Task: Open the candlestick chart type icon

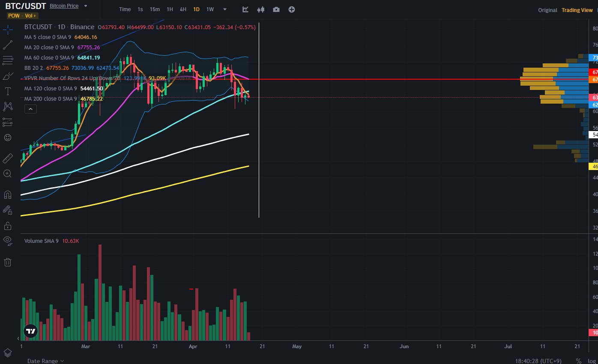Action: [x=261, y=9]
